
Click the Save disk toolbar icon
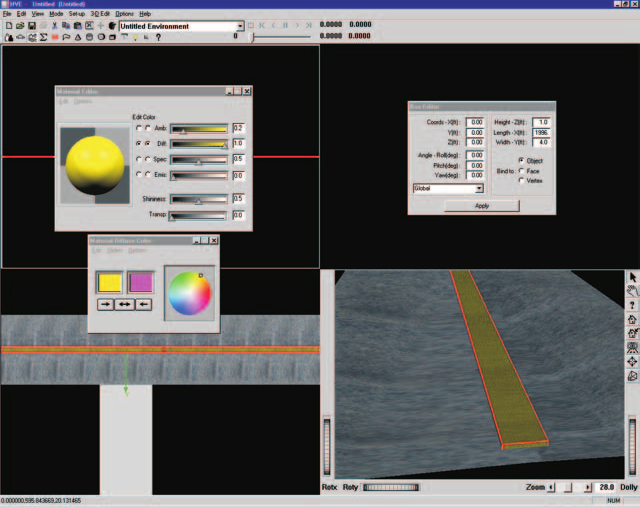pyautogui.click(x=31, y=25)
